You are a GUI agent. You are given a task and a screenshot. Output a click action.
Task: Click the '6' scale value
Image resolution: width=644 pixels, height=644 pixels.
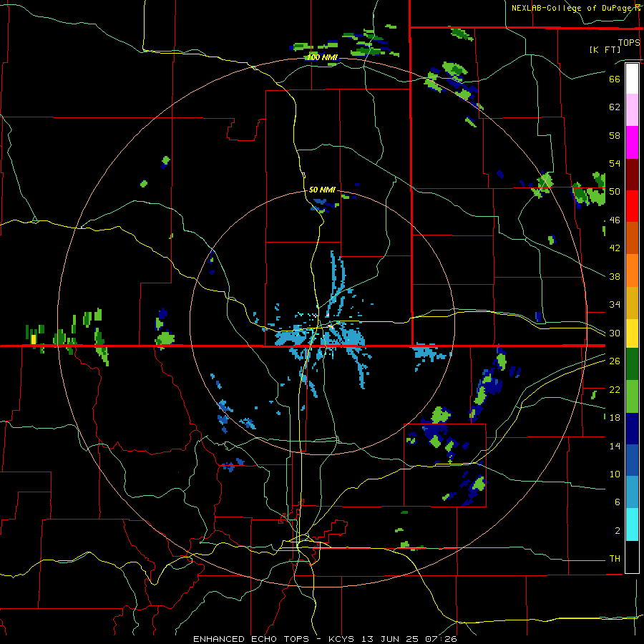(x=618, y=502)
